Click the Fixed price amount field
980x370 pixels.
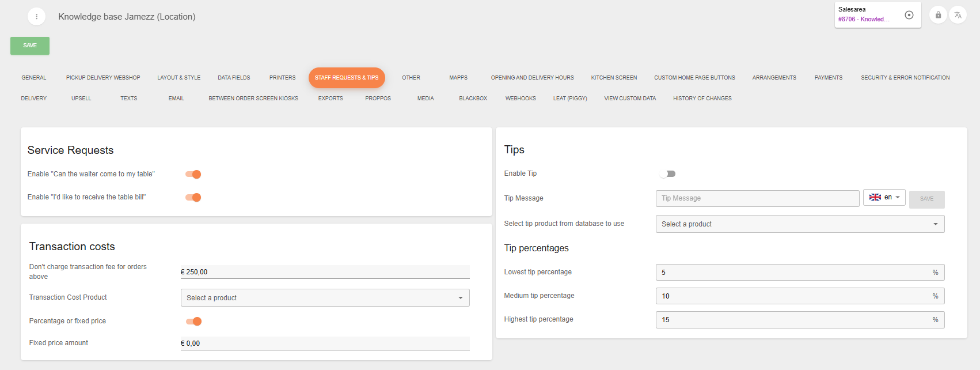325,343
